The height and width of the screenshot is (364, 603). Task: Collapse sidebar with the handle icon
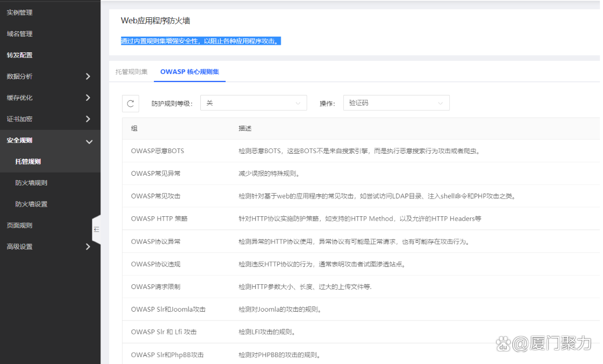[x=97, y=229]
